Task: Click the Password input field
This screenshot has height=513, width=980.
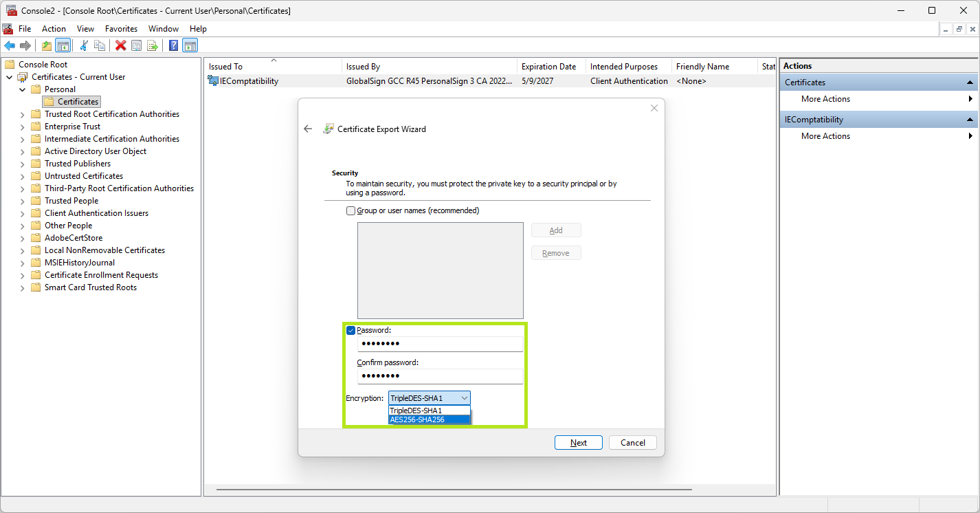Action: pyautogui.click(x=440, y=344)
